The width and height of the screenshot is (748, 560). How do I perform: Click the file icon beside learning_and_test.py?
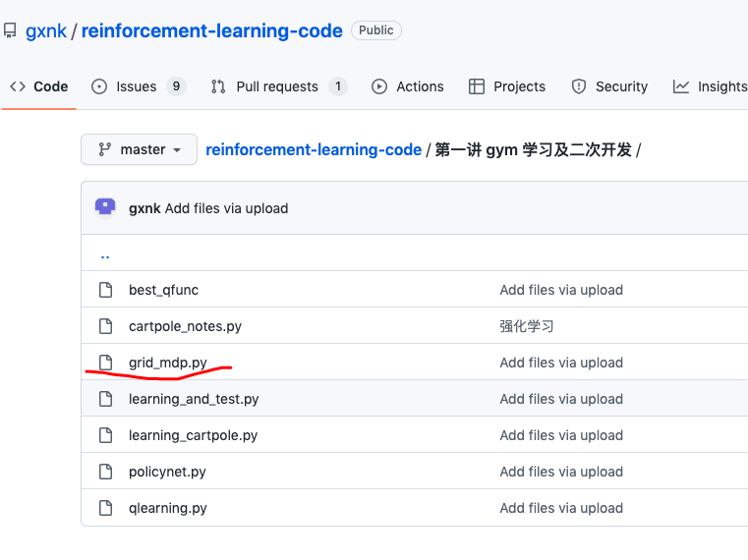(x=105, y=398)
